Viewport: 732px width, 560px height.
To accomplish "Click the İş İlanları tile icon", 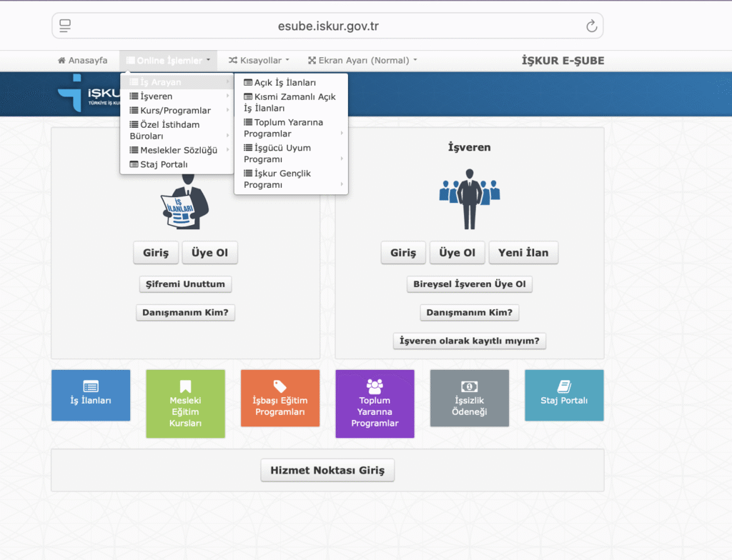I will click(91, 386).
